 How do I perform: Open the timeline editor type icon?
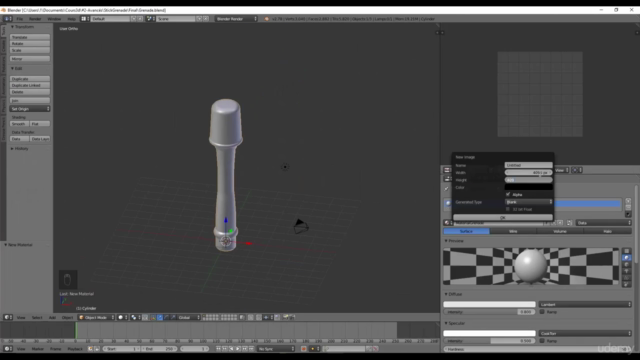7,349
